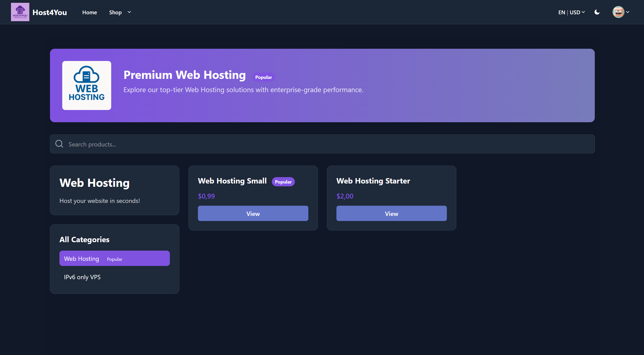Viewport: 644px width, 355px height.
Task: Toggle dark mode moon icon
Action: [597, 12]
